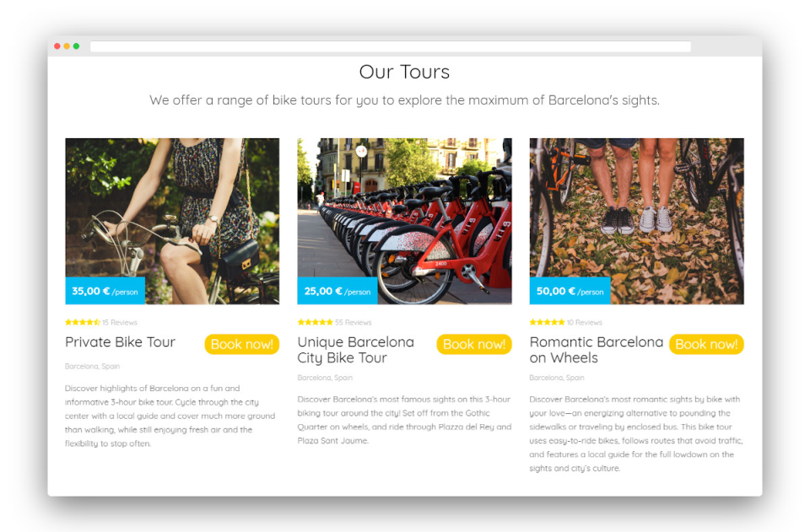Click the sneakers on leaves photo
Viewport: 810px width, 532px height.
tap(636, 221)
